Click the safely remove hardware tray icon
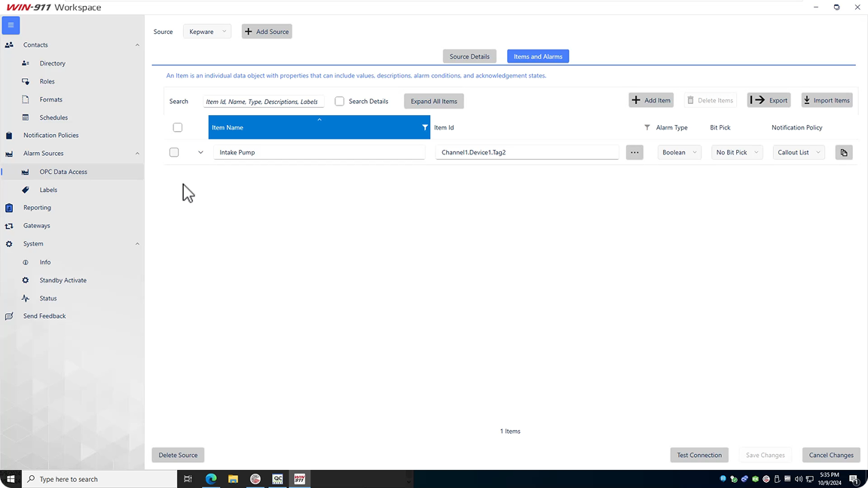The height and width of the screenshot is (488, 868). click(777, 479)
